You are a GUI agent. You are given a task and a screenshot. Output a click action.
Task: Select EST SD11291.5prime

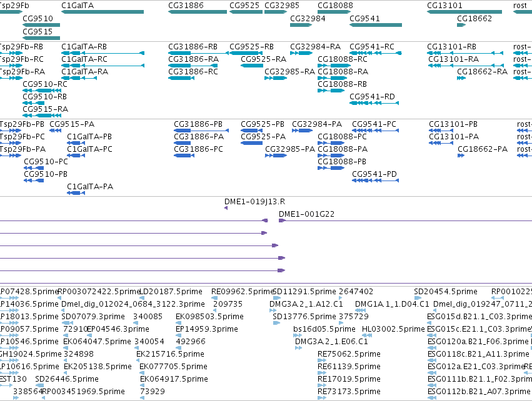(304, 292)
